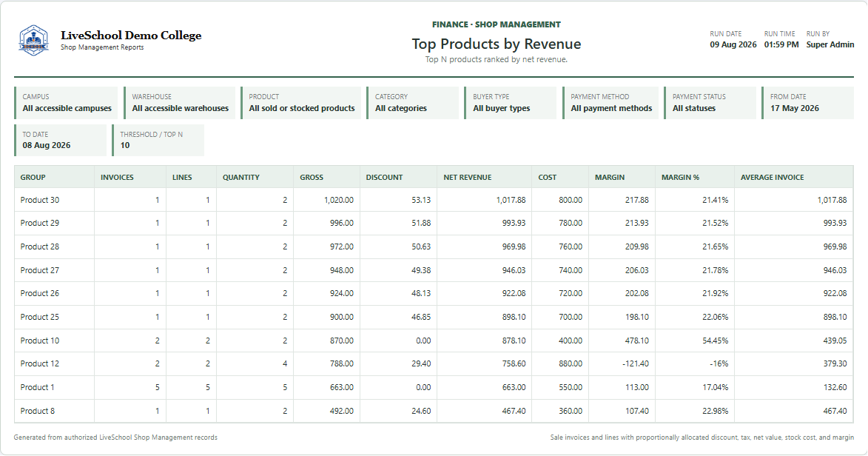Click Product 25 discount value 46.85
The width and height of the screenshot is (868, 456).
(421, 317)
